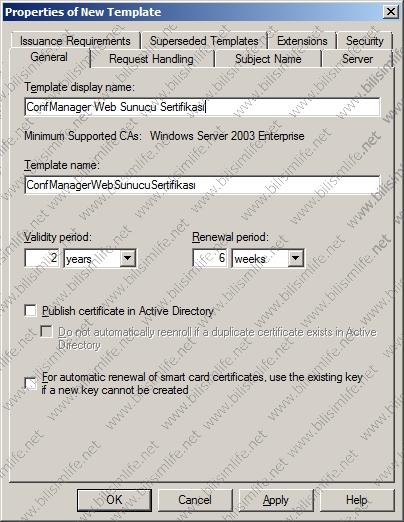Select the Server tab
Image resolution: width=404 pixels, height=522 pixels.
tap(357, 59)
